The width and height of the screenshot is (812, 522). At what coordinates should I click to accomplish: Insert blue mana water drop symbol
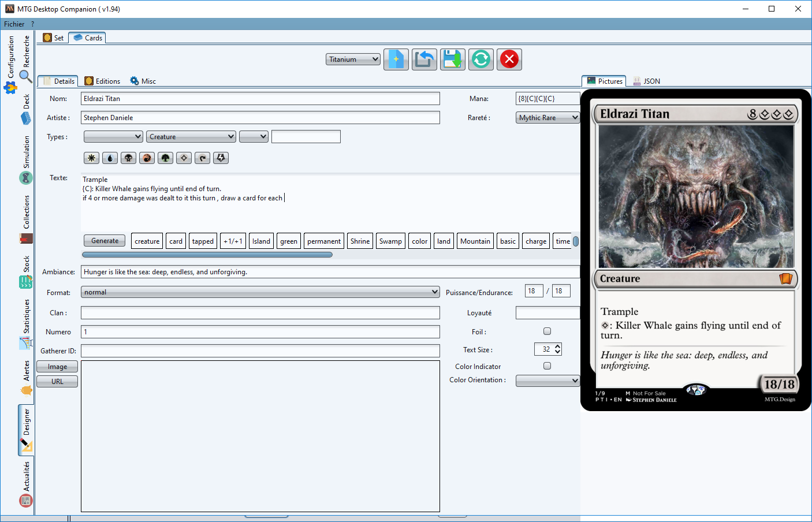tap(110, 158)
